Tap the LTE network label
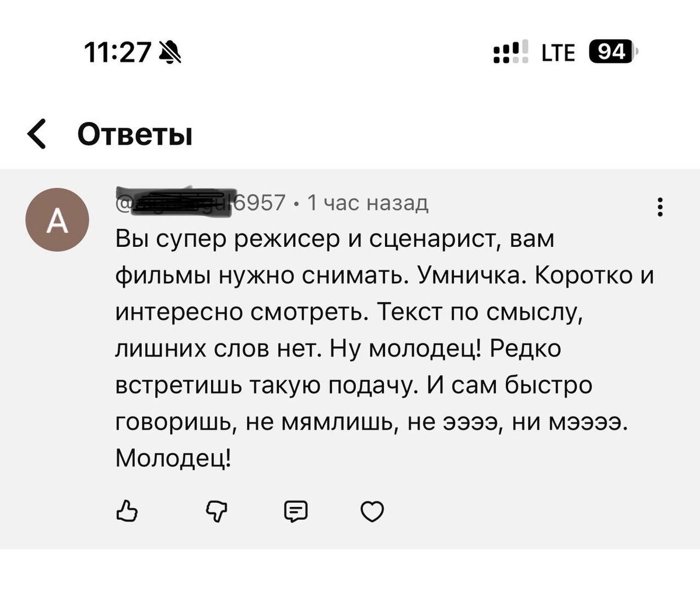This screenshot has height=612, width=700. 558,53
